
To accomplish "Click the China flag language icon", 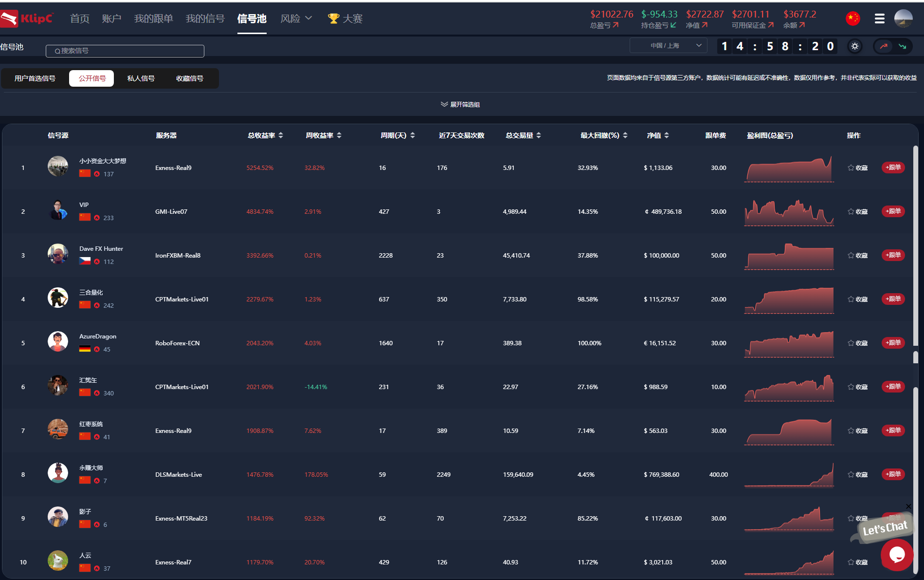I will 852,19.
